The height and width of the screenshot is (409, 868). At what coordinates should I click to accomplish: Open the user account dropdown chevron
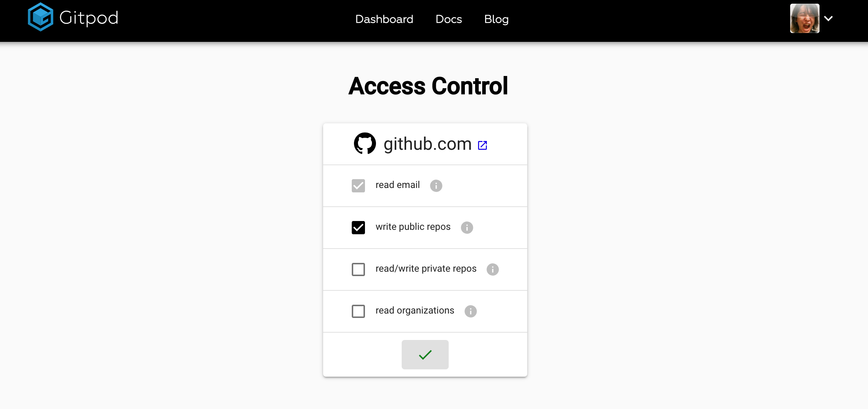point(828,18)
